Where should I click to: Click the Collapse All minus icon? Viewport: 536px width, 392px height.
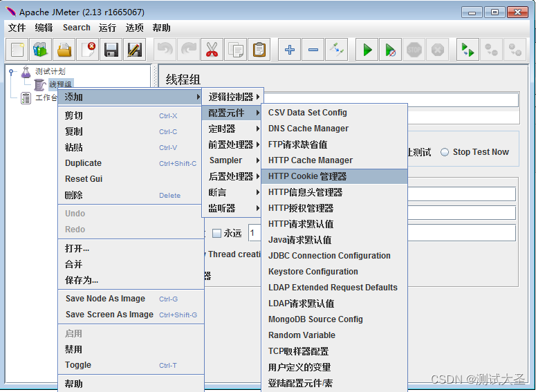[x=313, y=50]
